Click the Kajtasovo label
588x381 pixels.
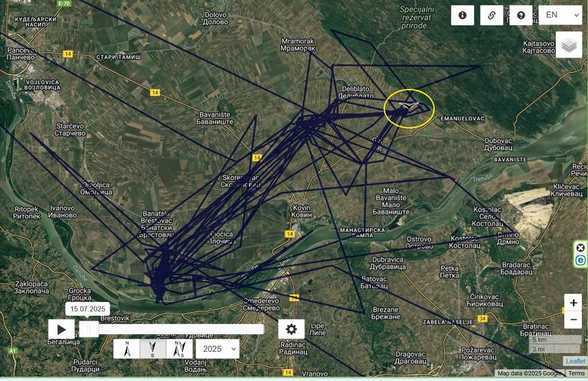click(538, 47)
